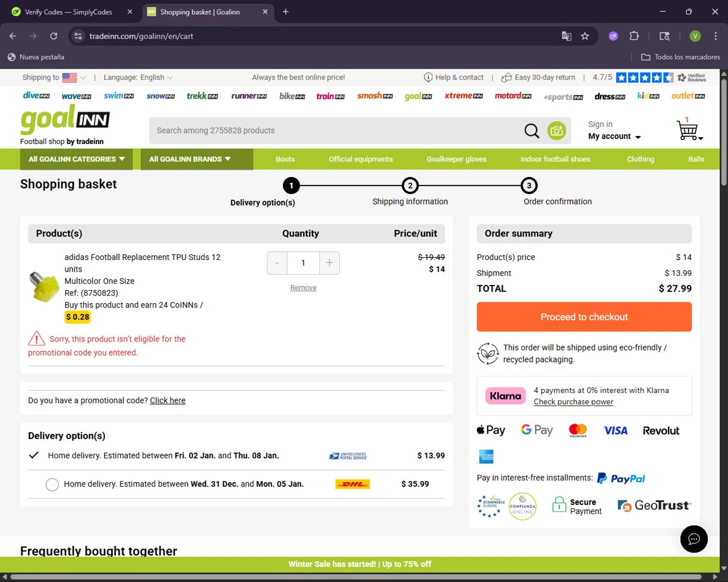Open the Boots category
The width and height of the screenshot is (728, 582).
tap(285, 159)
